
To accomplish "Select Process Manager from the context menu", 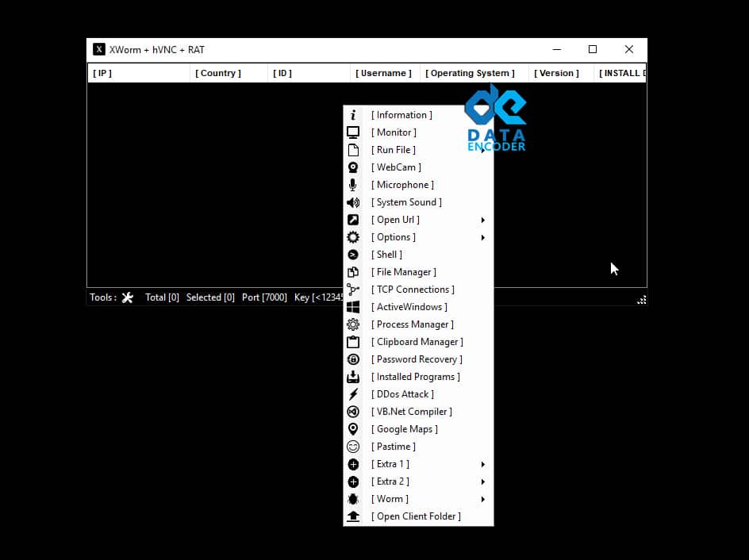I will (x=418, y=324).
